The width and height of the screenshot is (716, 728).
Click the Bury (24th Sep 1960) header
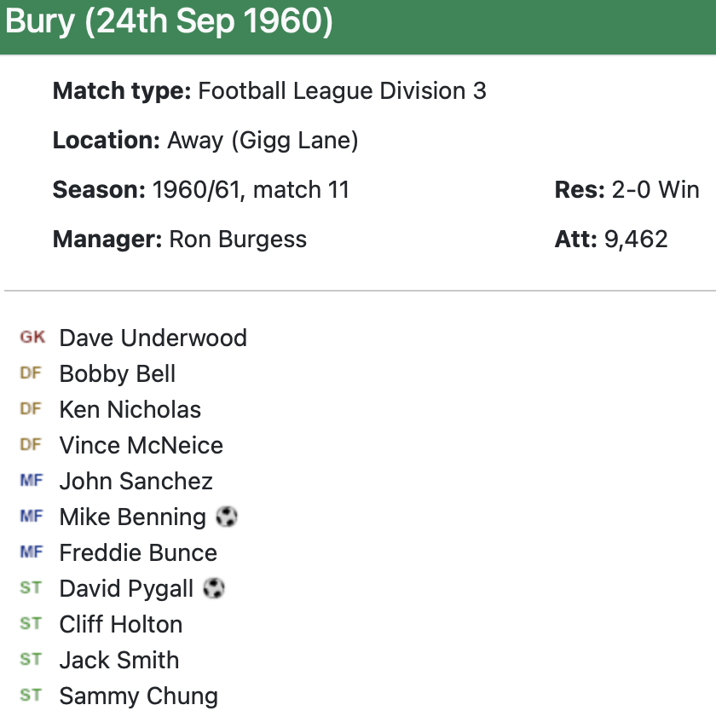(169, 22)
